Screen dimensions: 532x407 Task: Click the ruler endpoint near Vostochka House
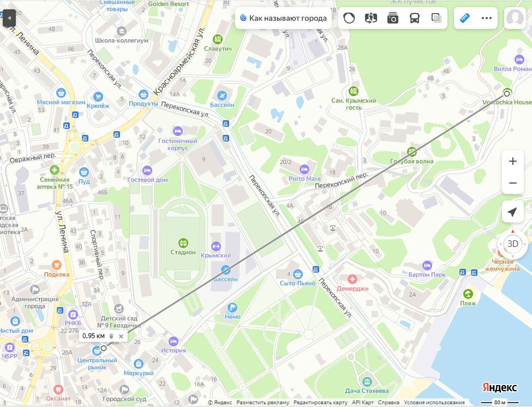507,93
